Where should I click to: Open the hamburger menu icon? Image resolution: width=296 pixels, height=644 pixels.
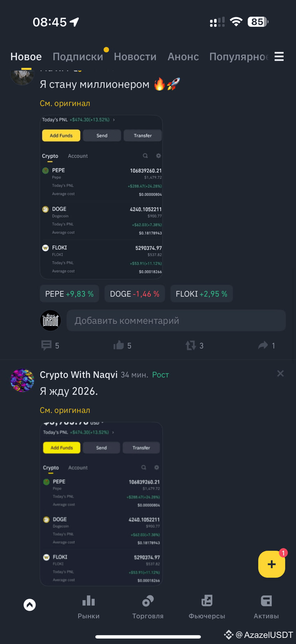coord(279,57)
